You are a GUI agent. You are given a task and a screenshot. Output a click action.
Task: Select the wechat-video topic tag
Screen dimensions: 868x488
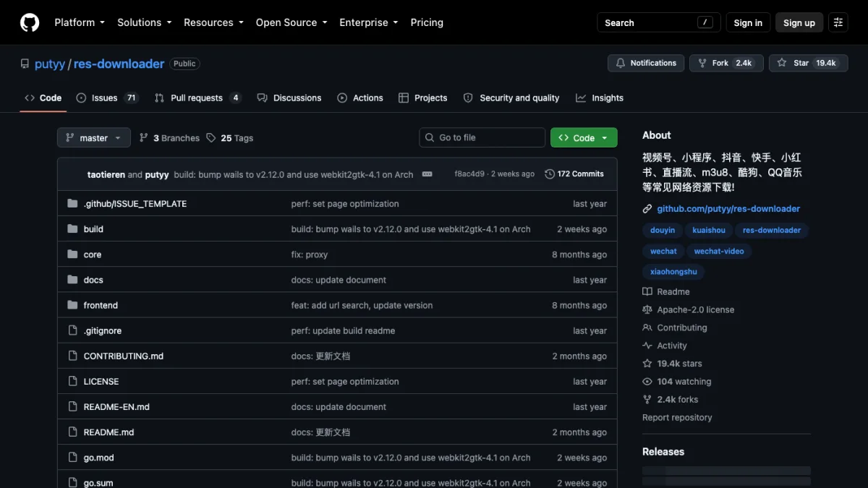click(719, 251)
